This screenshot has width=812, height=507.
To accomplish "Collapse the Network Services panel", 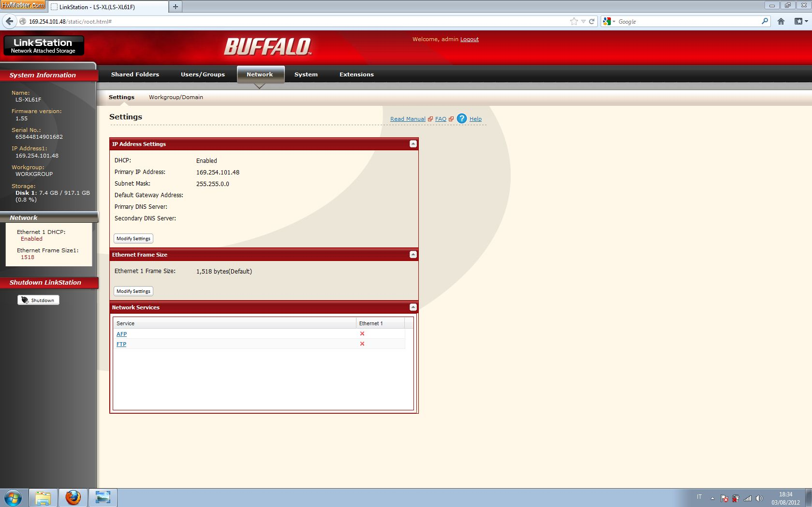I will [413, 307].
